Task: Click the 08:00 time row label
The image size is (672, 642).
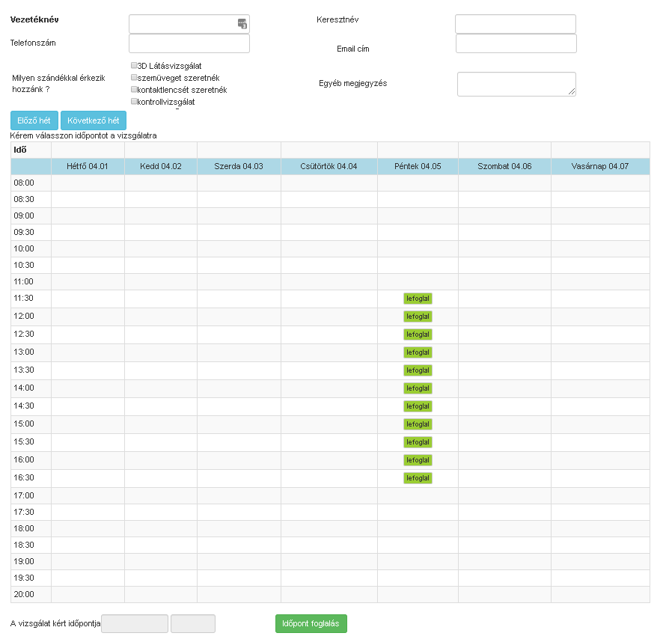Action: point(24,183)
